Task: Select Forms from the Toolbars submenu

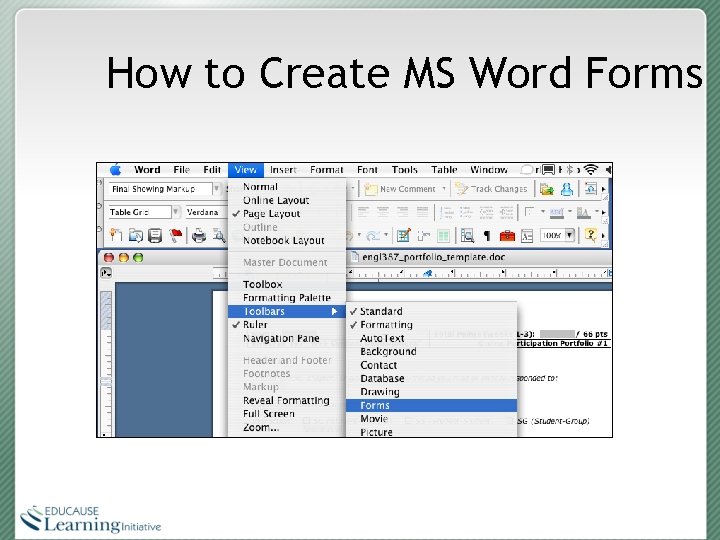Action: (x=431, y=405)
